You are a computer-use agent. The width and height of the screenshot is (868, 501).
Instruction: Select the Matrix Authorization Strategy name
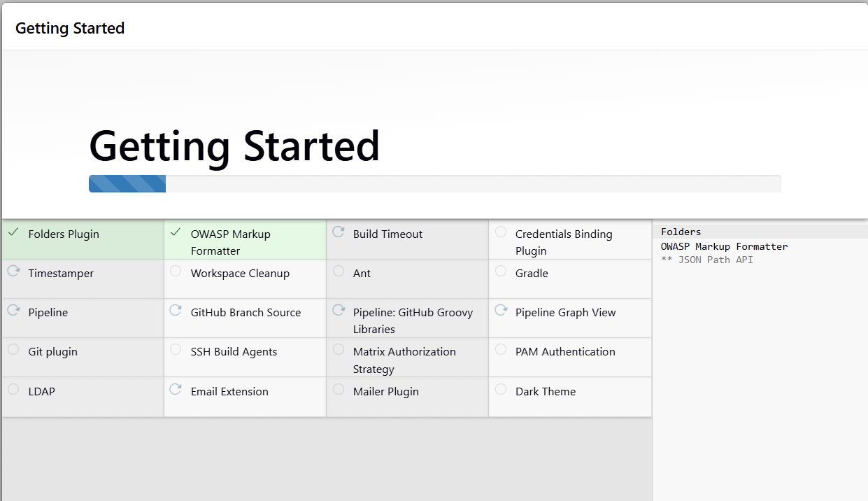point(404,360)
